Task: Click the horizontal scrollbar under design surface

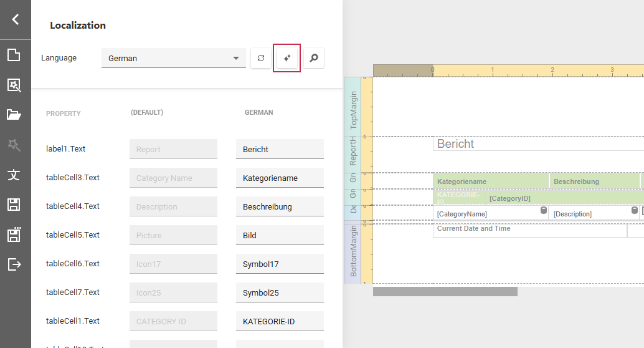Action: (x=445, y=292)
